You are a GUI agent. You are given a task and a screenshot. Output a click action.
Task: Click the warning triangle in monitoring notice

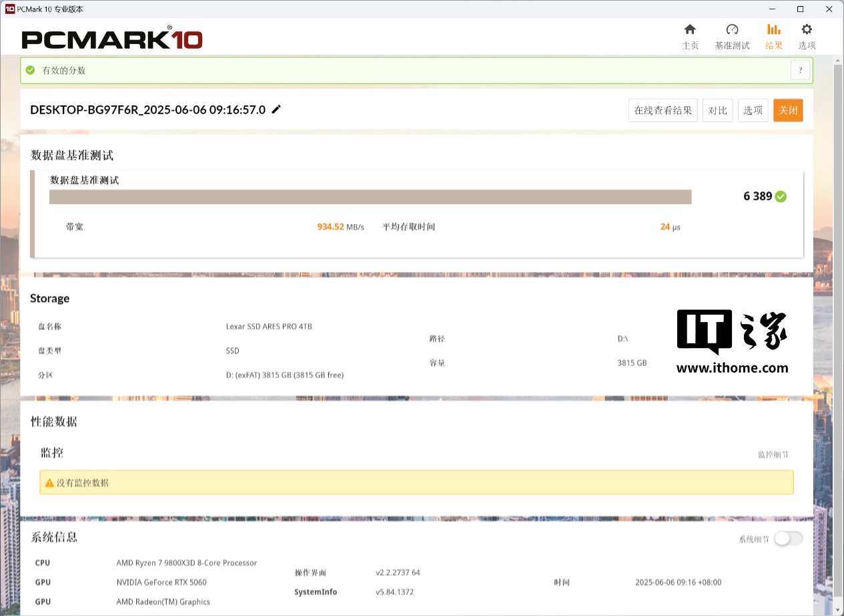click(49, 483)
